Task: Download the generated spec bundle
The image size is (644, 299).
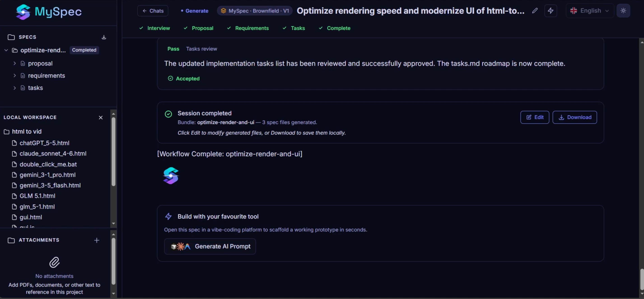Action: 574,117
